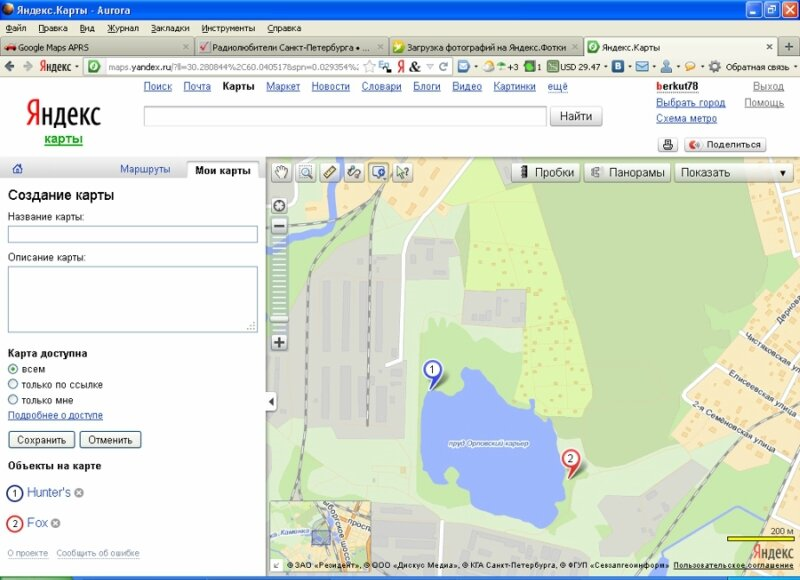The image size is (800, 580).
Task: Select 'только мне' access option
Action: point(13,399)
